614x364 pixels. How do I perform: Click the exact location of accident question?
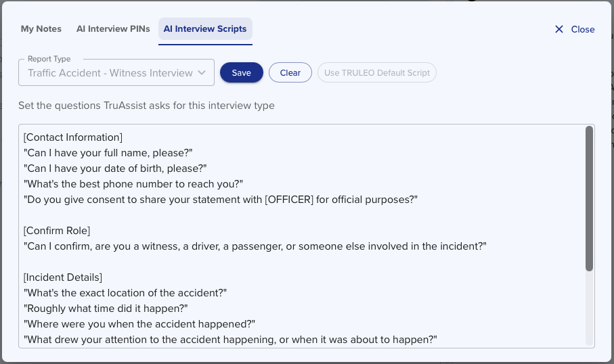click(125, 293)
